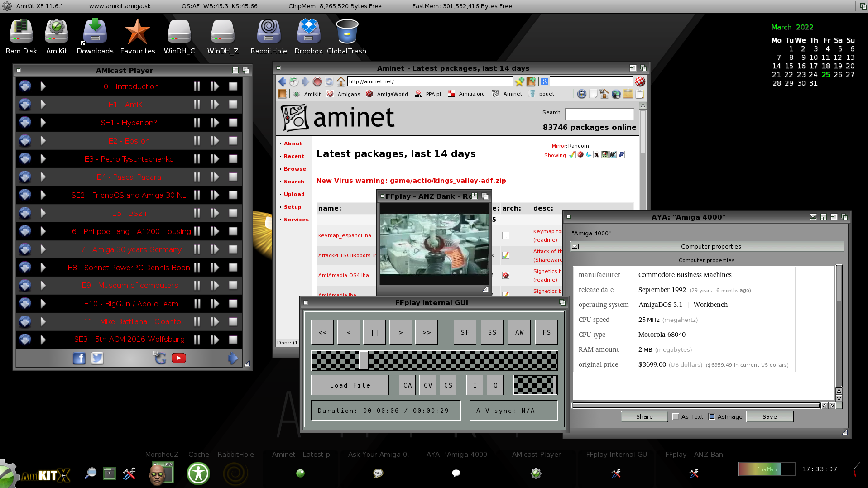Open the Recent page on Aminet
The height and width of the screenshot is (488, 868).
pyautogui.click(x=294, y=156)
